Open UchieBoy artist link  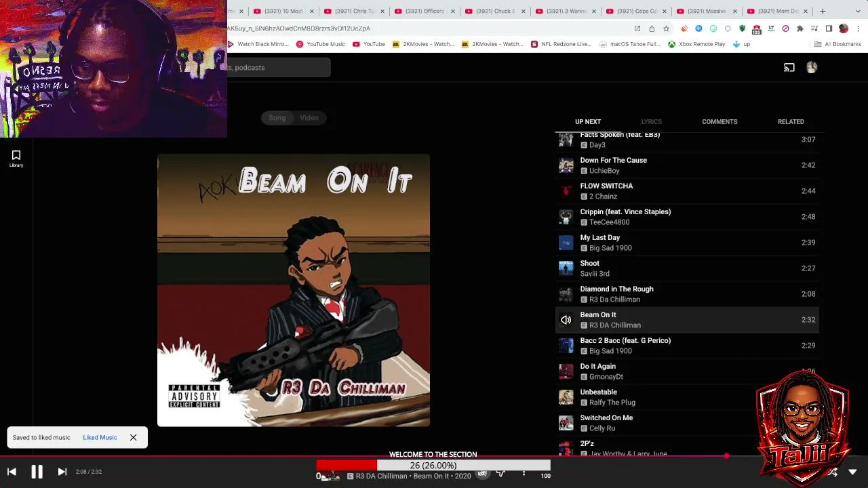(604, 171)
